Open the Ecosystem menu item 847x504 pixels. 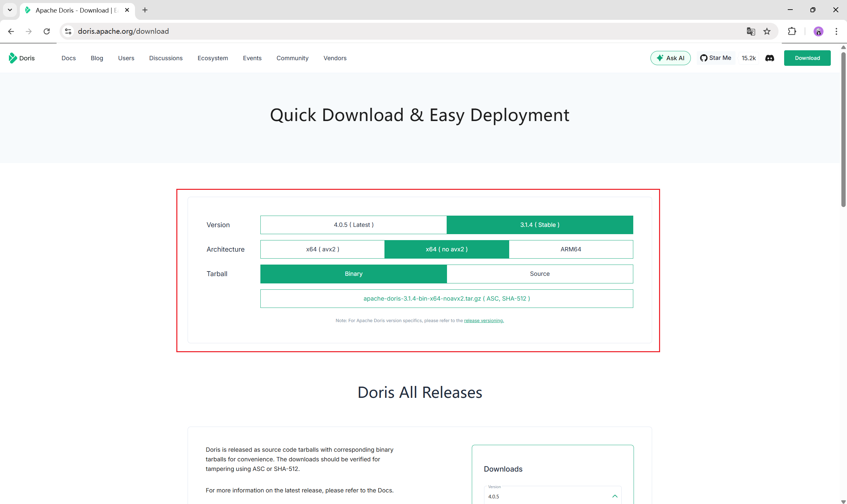coord(213,58)
